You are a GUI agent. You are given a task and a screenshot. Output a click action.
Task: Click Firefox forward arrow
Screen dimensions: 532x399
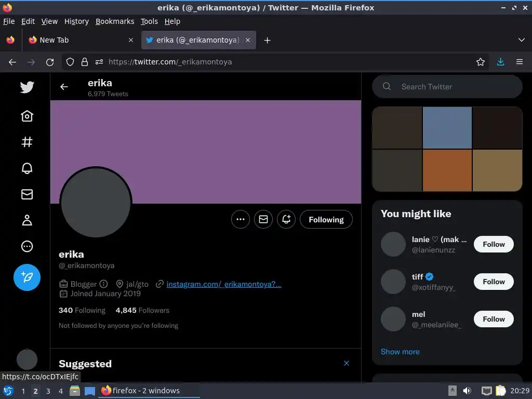coord(31,62)
